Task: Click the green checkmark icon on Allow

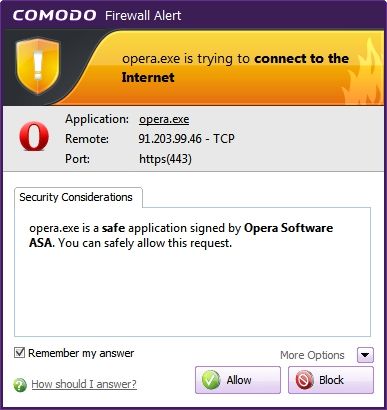Action: 211,380
